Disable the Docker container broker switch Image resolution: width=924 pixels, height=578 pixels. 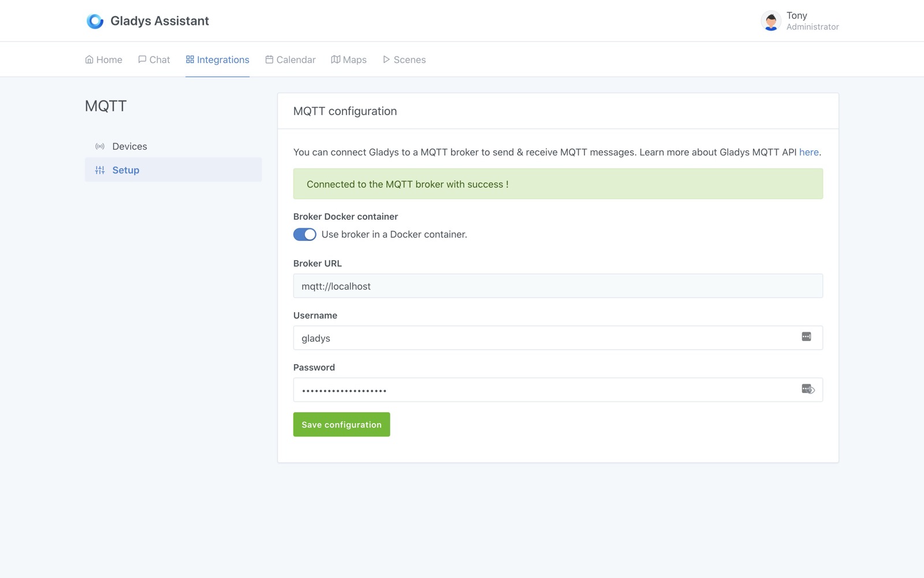click(305, 234)
